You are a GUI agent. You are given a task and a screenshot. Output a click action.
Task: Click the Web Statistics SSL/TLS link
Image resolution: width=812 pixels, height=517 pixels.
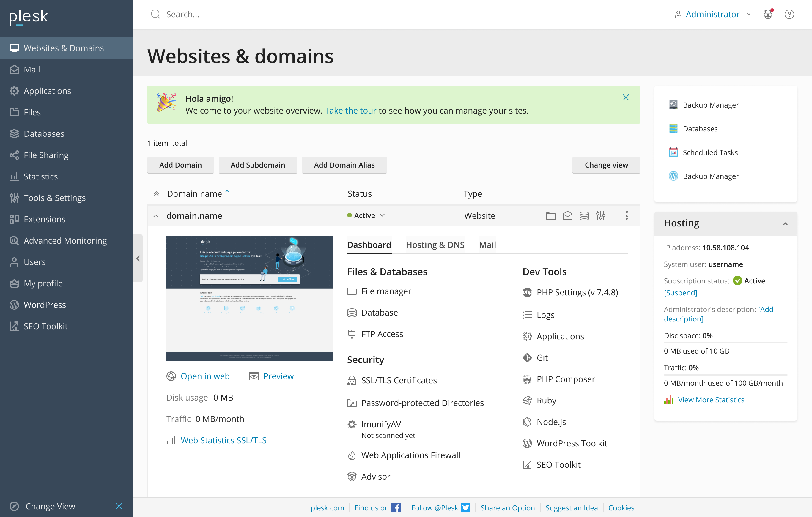(216, 440)
